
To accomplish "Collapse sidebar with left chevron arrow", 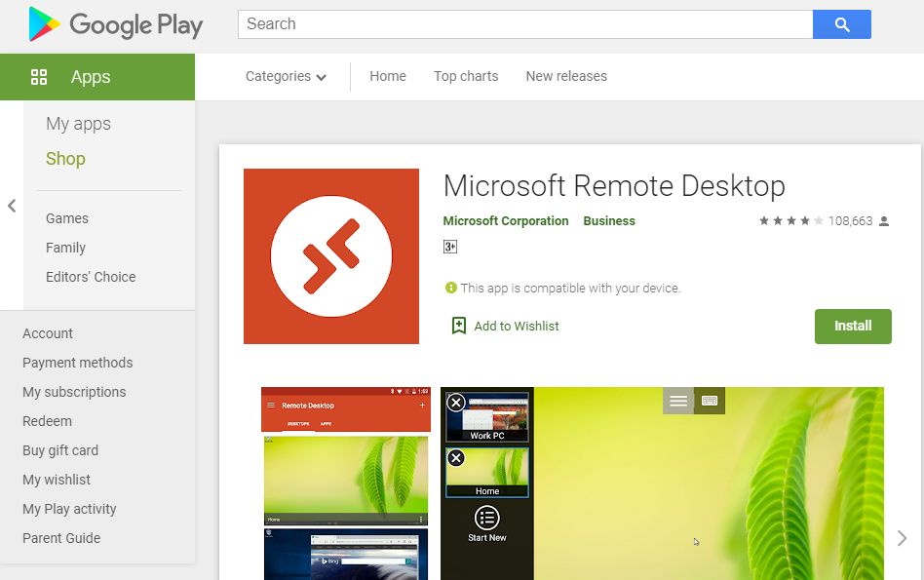I will (x=12, y=206).
